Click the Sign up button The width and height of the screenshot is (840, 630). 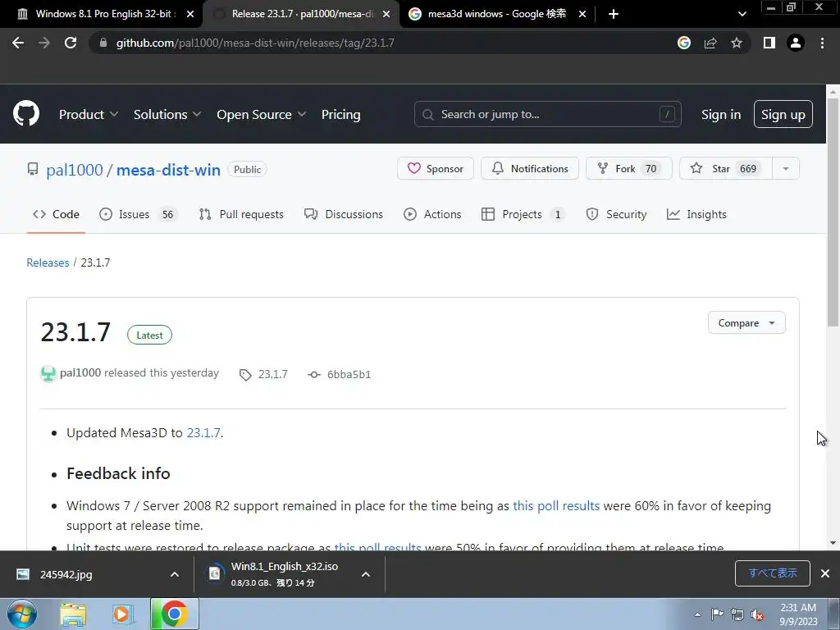click(783, 114)
